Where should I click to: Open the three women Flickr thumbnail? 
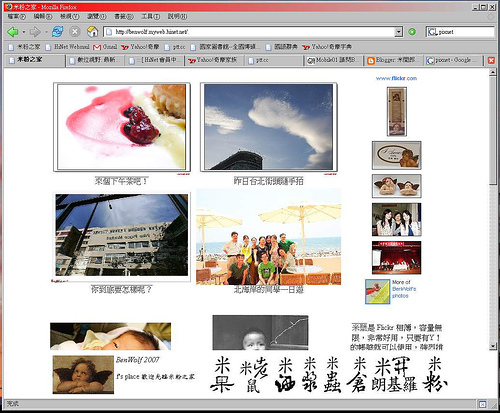[x=397, y=220]
